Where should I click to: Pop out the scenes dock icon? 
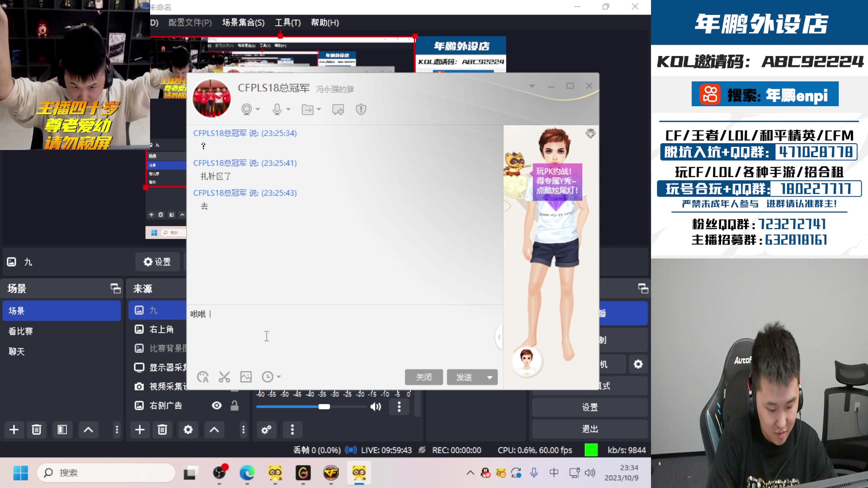115,288
